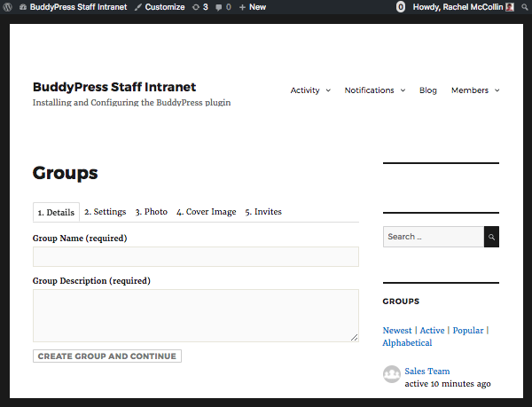Submit sidebar search with magnifier button
The width and height of the screenshot is (532, 407).
(x=491, y=237)
